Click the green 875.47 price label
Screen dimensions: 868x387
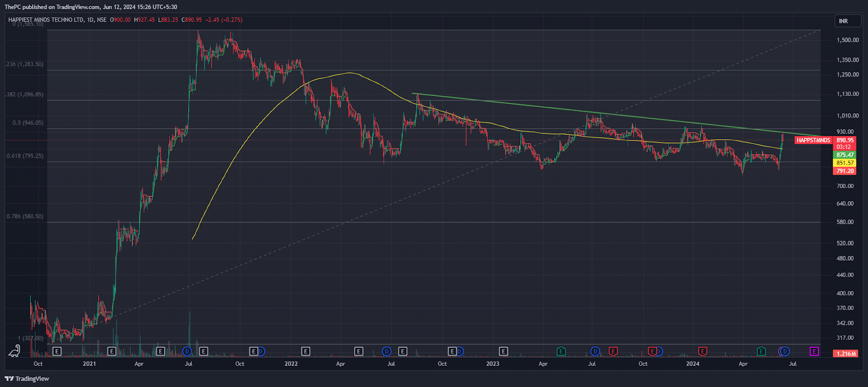pyautogui.click(x=845, y=155)
